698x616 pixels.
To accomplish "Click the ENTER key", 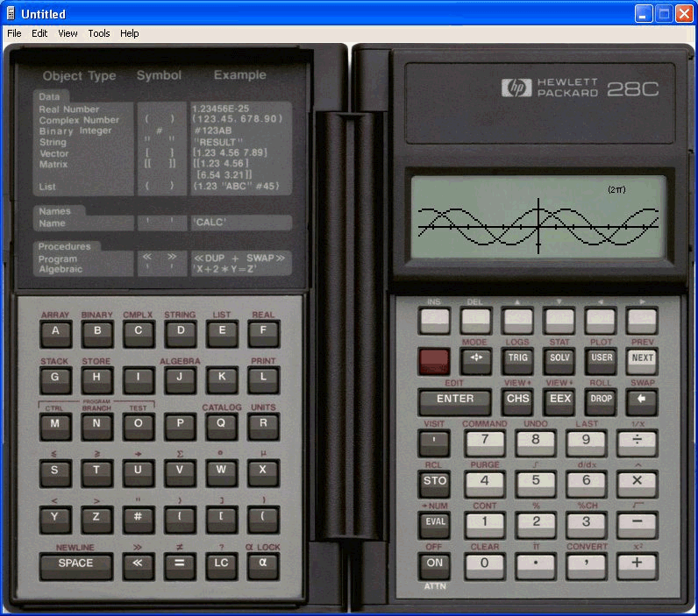I will (455, 401).
